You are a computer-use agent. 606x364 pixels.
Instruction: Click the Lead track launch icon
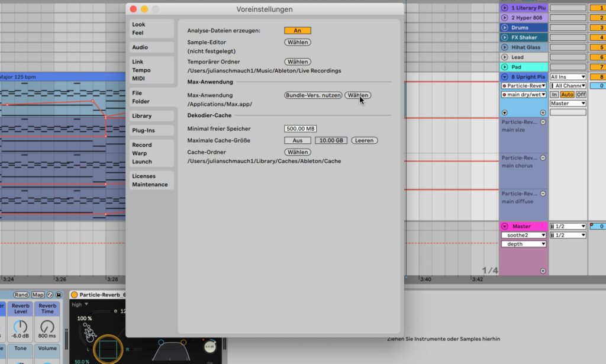click(504, 57)
